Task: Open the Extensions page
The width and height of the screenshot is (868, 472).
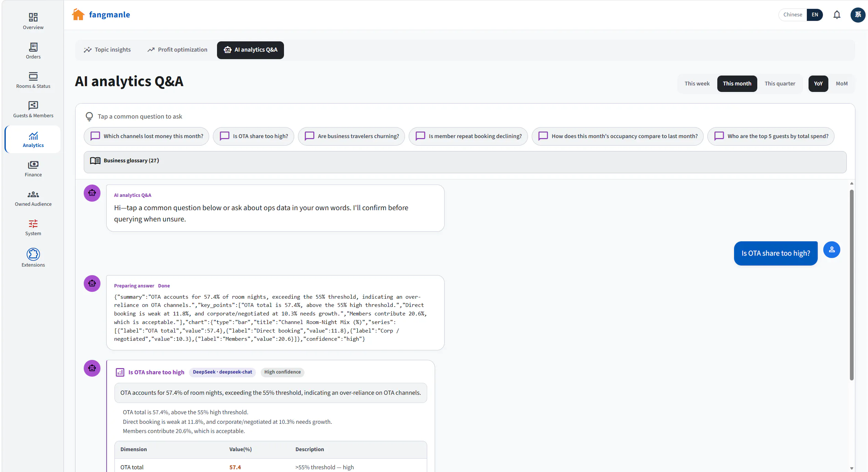Action: [x=33, y=258]
